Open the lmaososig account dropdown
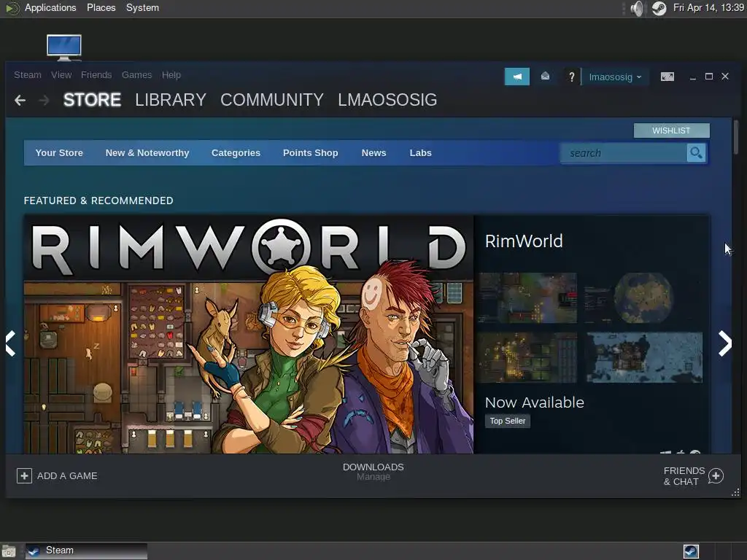 click(x=615, y=77)
